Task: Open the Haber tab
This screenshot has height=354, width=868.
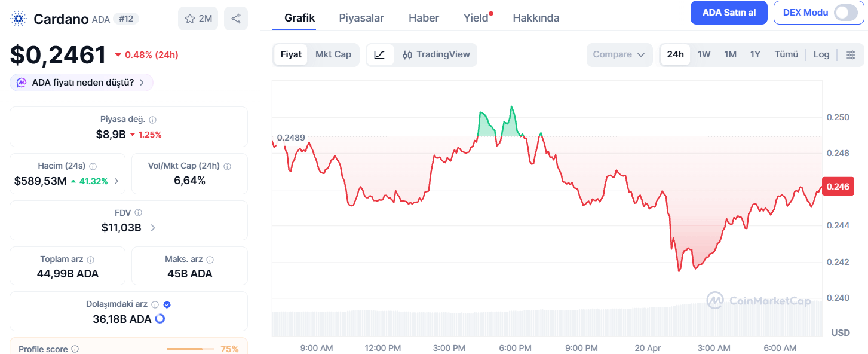Action: pyautogui.click(x=424, y=18)
